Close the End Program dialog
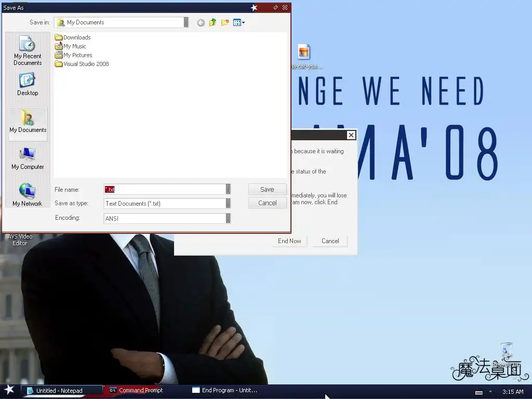The width and height of the screenshot is (532, 399). point(351,135)
